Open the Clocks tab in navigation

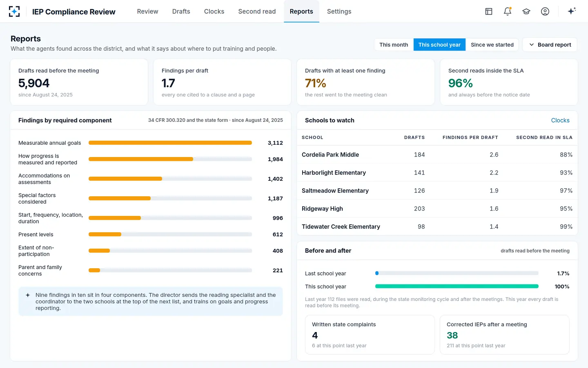214,11
